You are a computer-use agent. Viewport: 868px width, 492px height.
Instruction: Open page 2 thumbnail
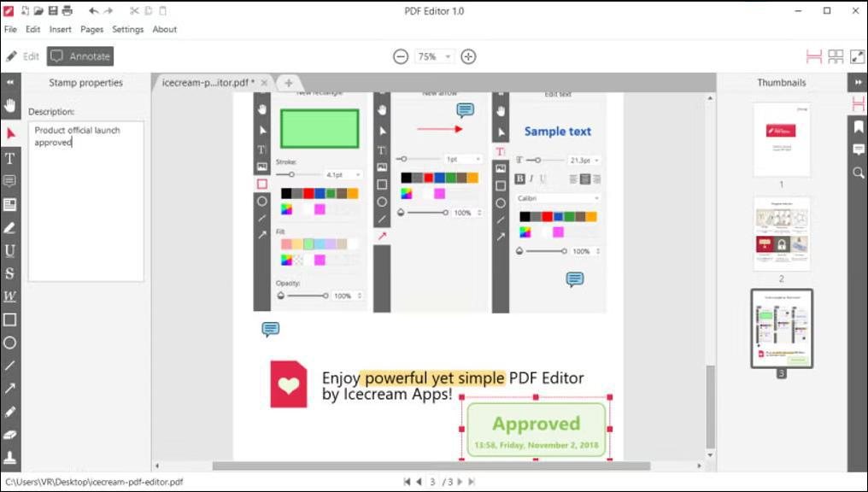(x=781, y=234)
